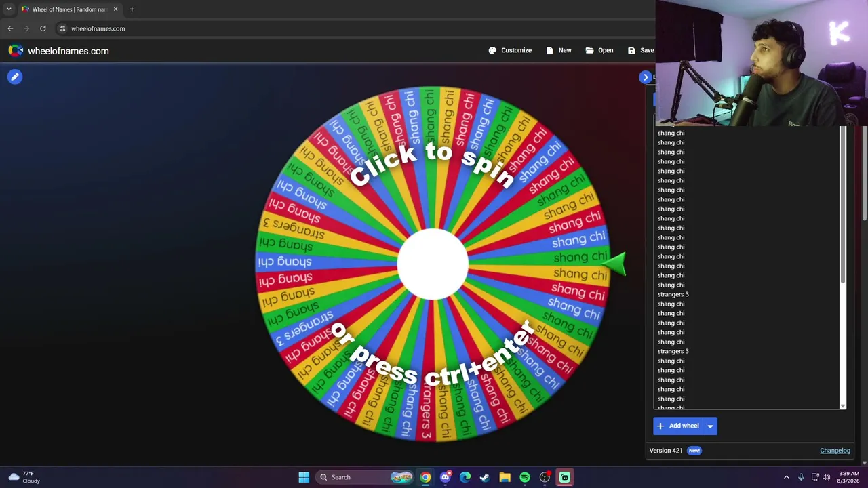Reload the wheelofnames page
Screen dimensions: 868x488
click(43, 28)
